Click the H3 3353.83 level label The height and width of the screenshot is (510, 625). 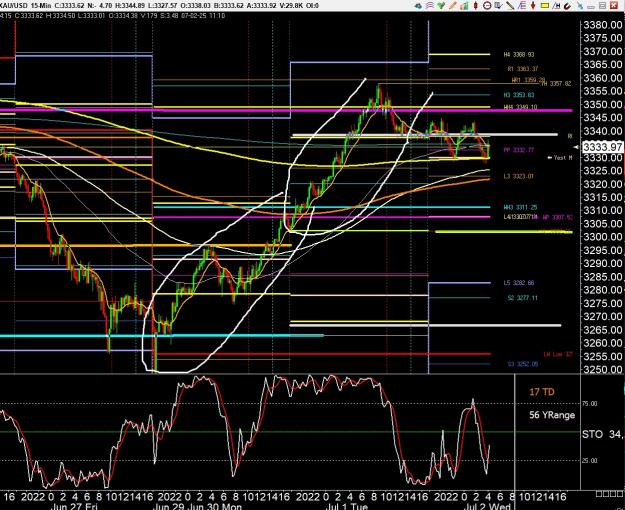click(x=519, y=95)
